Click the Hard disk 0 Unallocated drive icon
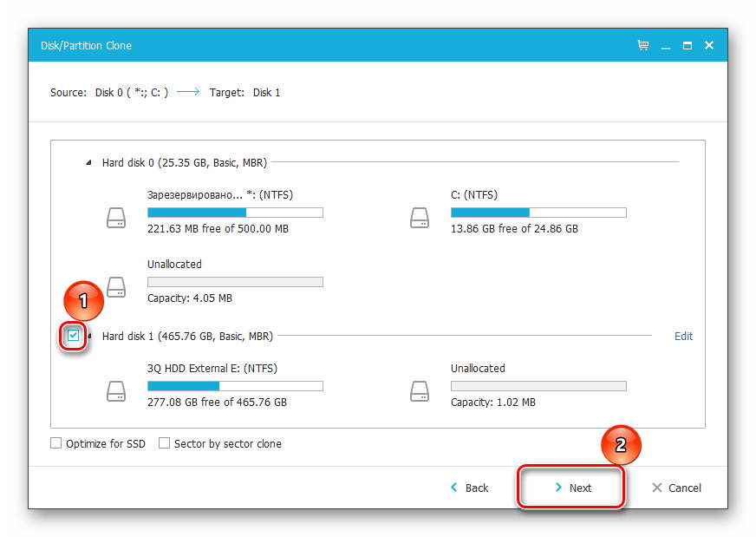 pos(116,285)
